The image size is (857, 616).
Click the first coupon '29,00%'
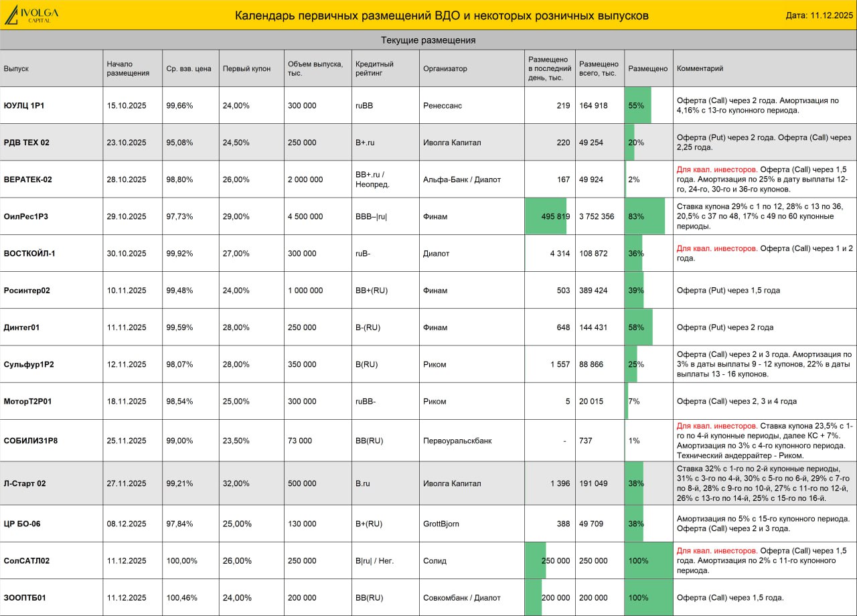point(236,216)
